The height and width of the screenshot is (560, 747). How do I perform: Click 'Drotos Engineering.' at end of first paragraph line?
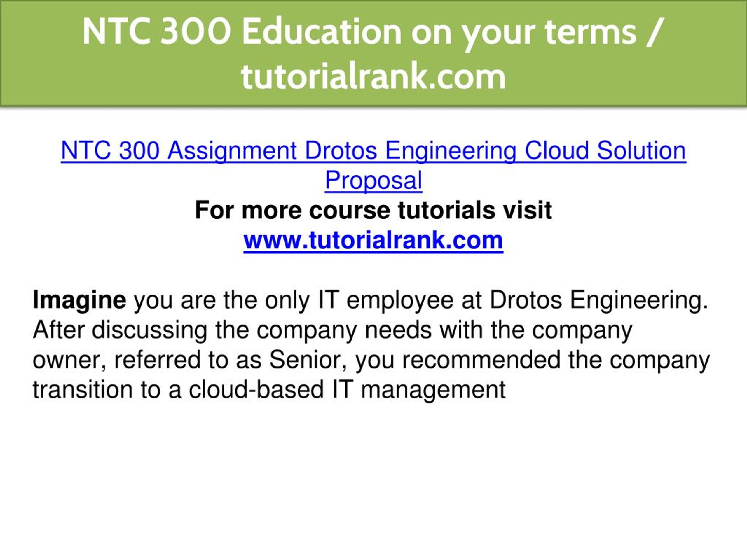pyautogui.click(x=599, y=300)
